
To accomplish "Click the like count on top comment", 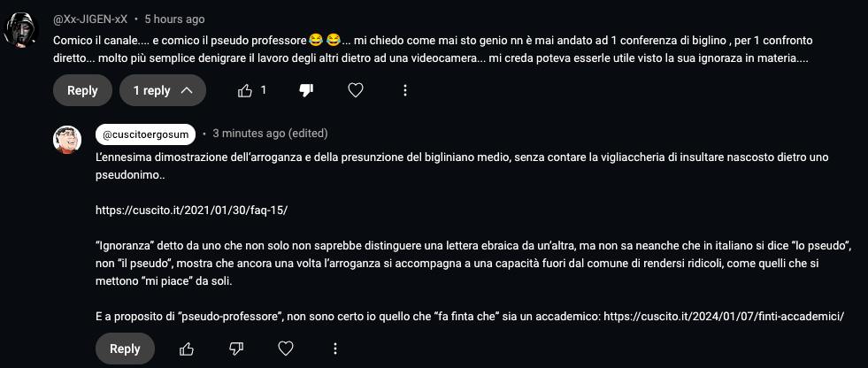I will (x=263, y=90).
